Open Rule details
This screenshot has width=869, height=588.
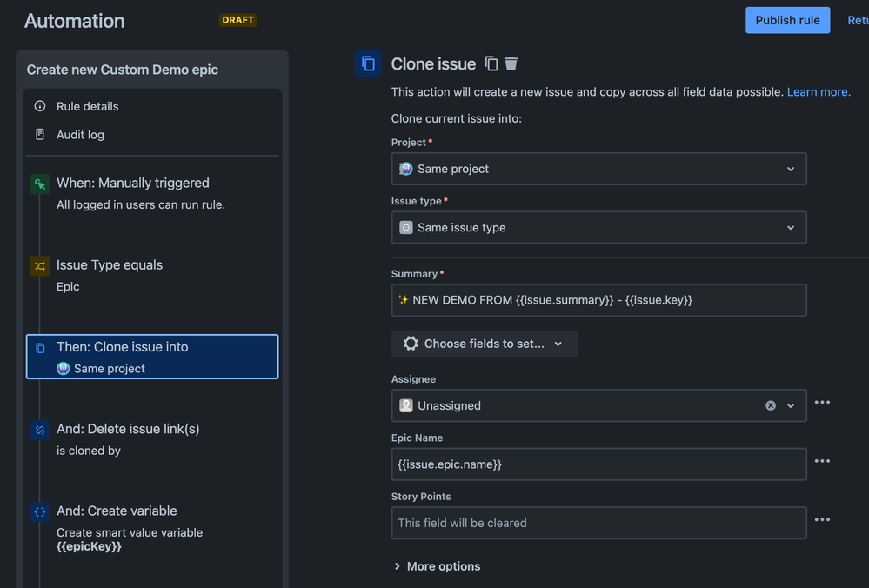88,106
